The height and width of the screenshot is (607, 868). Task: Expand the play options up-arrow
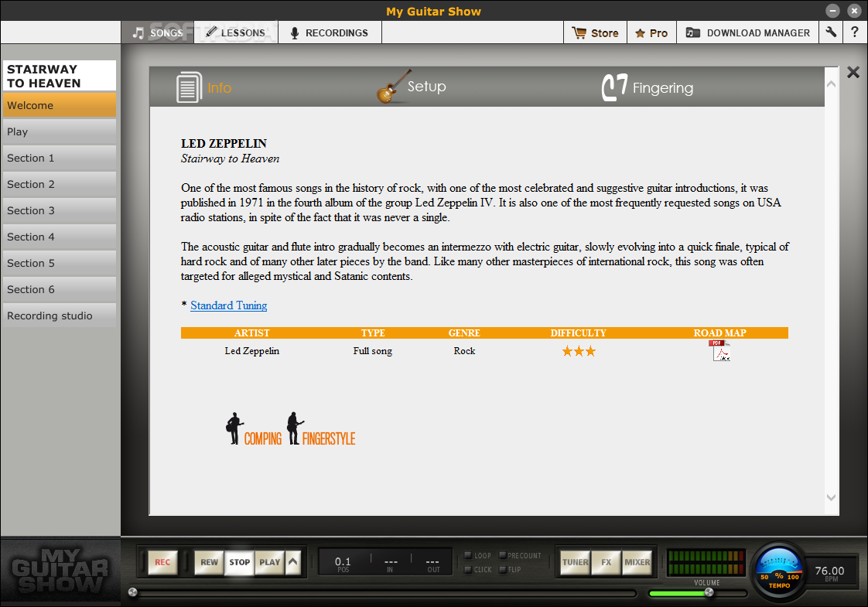point(293,562)
